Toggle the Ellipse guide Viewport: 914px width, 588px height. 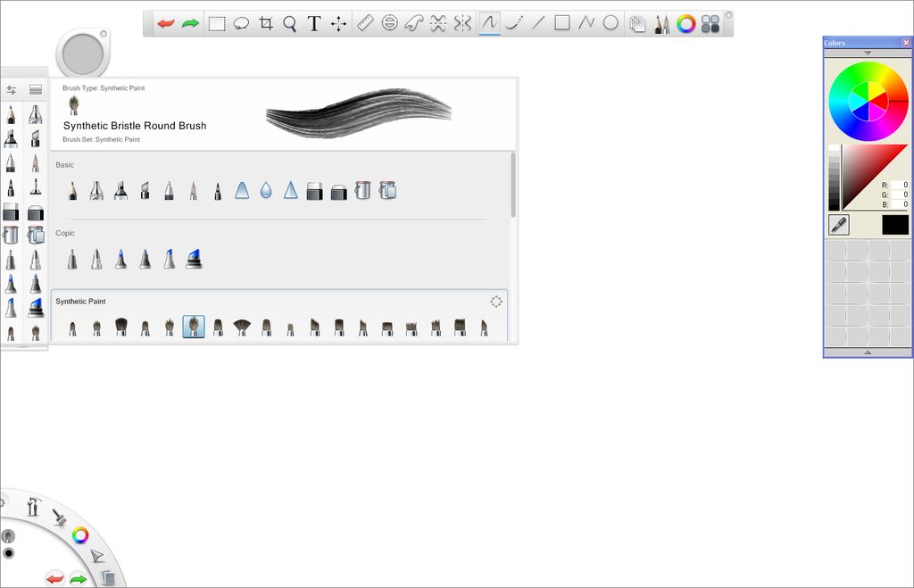[389, 23]
